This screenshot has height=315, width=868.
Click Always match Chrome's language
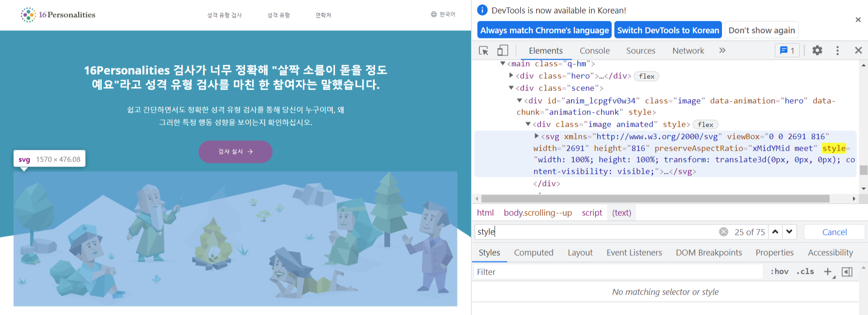click(544, 30)
